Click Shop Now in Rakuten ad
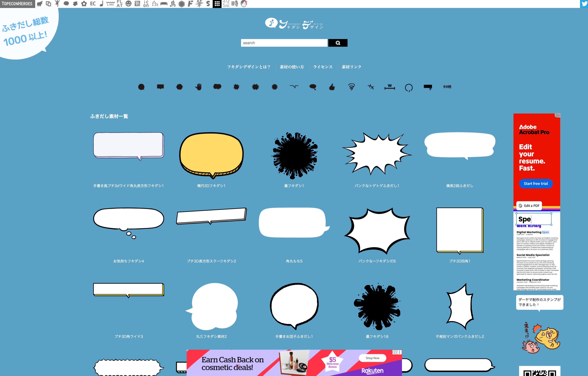588x376 pixels. tap(372, 358)
